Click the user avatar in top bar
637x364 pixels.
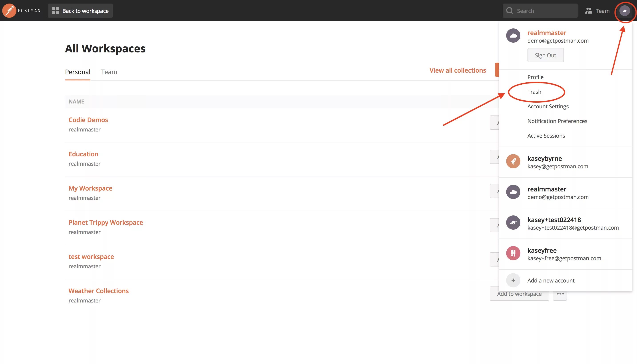click(x=625, y=11)
